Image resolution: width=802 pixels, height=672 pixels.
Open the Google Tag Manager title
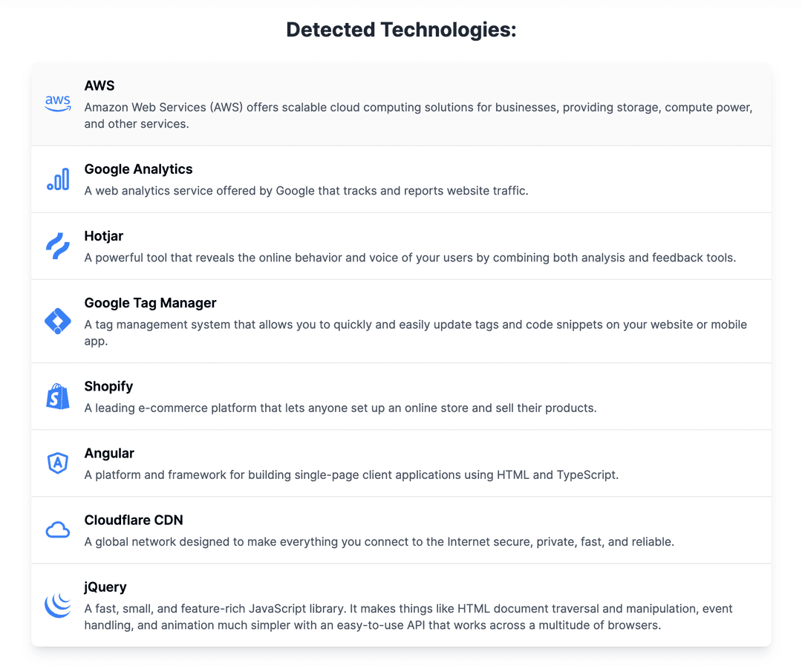tap(150, 303)
